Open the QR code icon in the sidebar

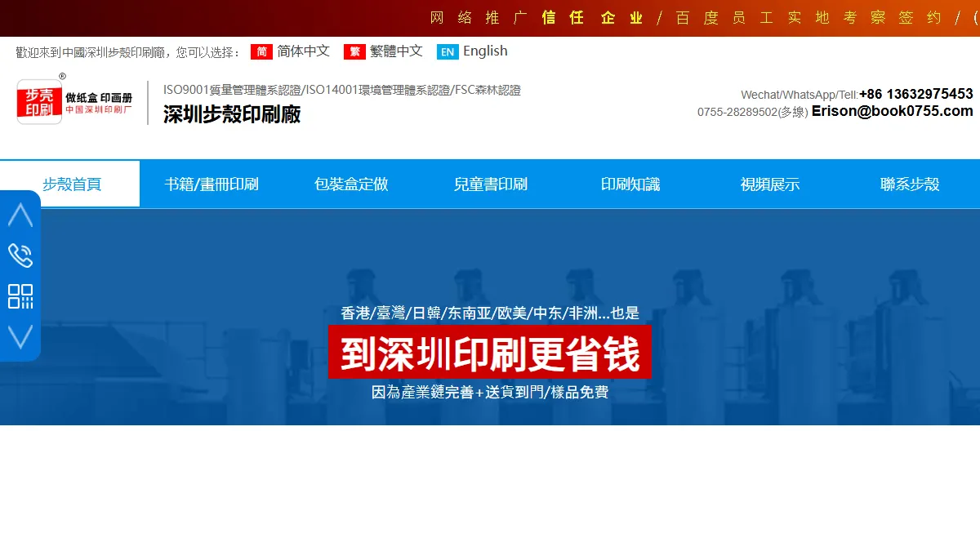(20, 296)
